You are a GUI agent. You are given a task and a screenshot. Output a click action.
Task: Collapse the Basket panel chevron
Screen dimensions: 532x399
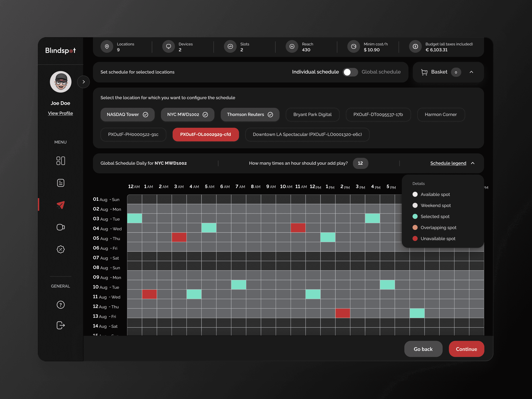(x=471, y=72)
